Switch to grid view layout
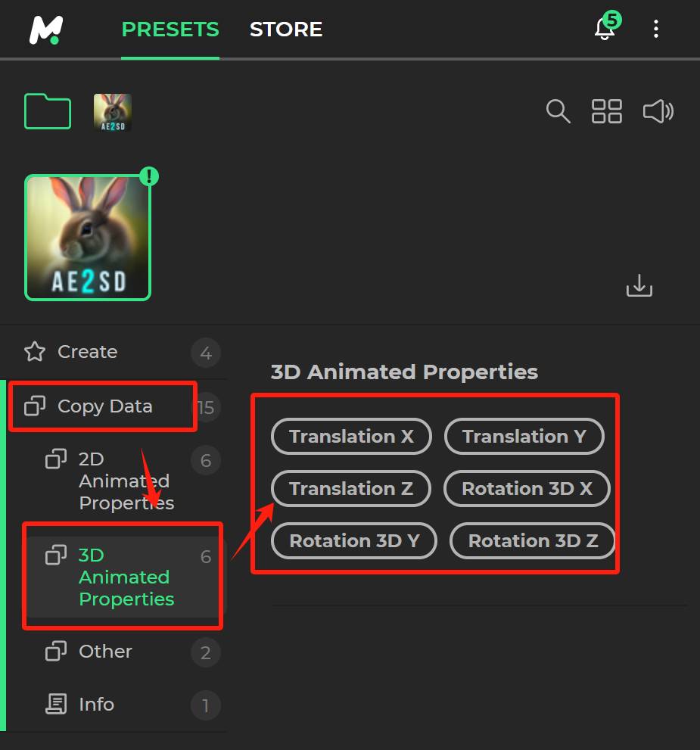Viewport: 700px width, 750px height. tap(606, 111)
